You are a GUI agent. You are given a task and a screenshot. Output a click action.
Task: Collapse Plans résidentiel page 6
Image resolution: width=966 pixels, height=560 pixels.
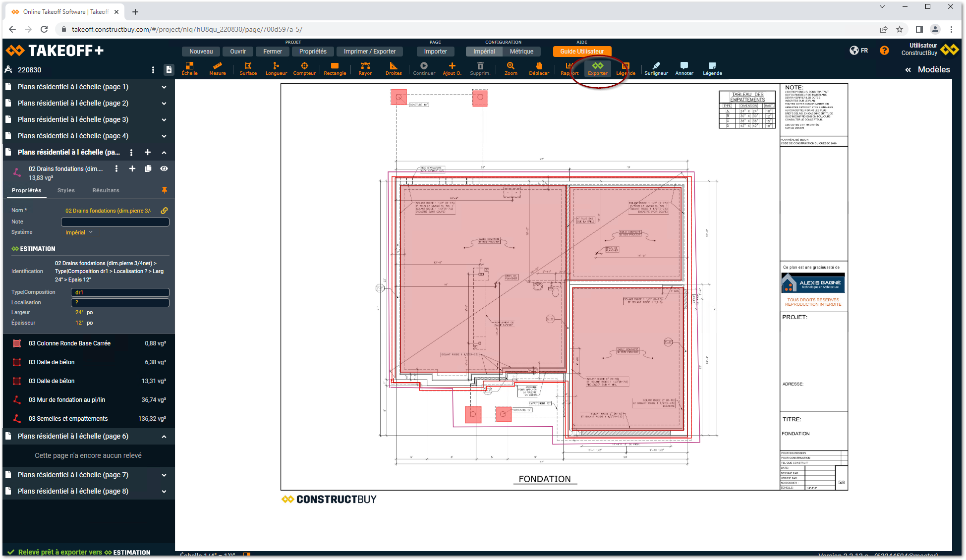click(164, 437)
